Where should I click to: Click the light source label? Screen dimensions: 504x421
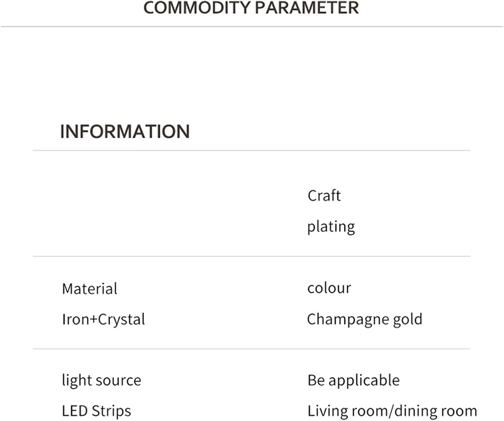pos(101,381)
